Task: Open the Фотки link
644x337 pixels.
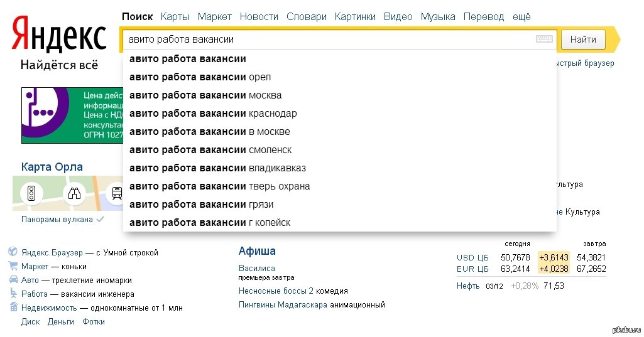Action: coord(94,322)
